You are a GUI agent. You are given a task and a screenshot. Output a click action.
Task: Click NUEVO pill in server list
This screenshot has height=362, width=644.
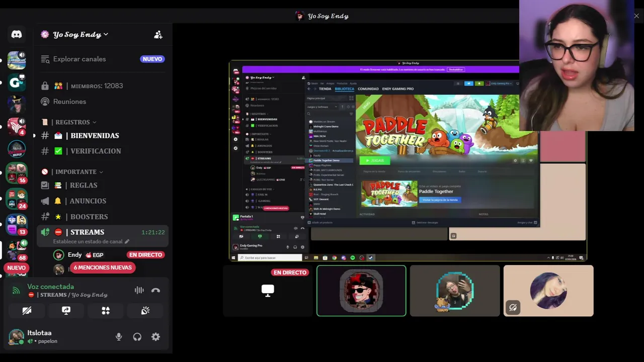pos(16,268)
